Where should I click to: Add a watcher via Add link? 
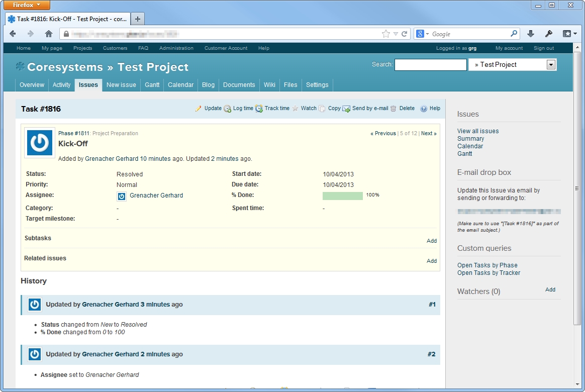550,290
